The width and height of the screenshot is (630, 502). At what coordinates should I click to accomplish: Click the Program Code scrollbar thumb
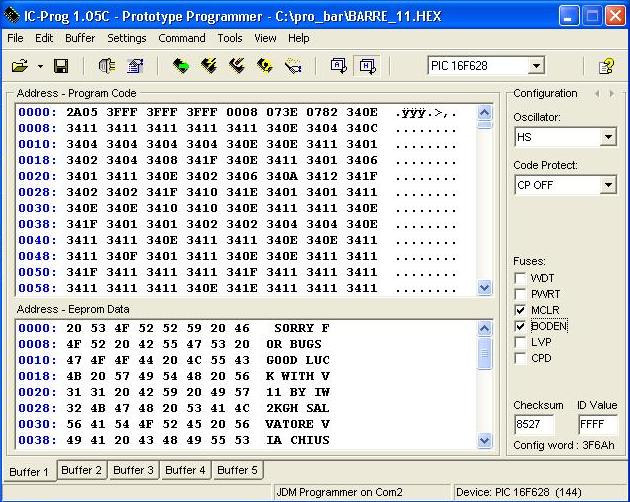(x=485, y=125)
